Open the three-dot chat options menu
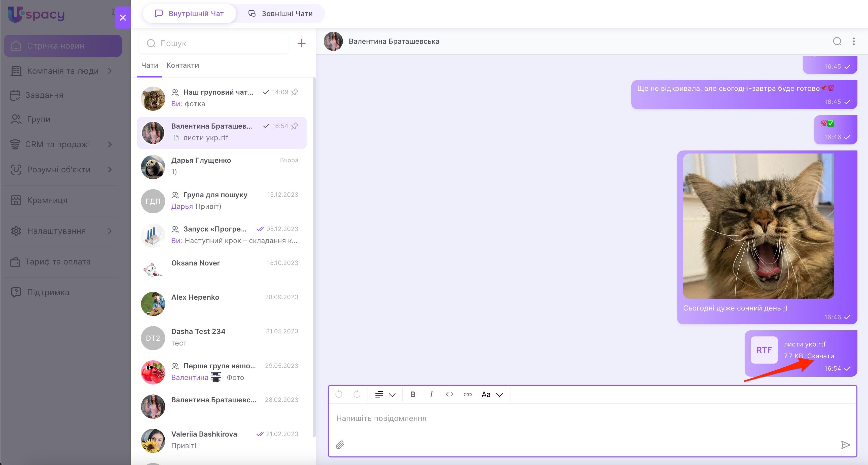Image resolution: width=868 pixels, height=465 pixels. click(x=853, y=42)
